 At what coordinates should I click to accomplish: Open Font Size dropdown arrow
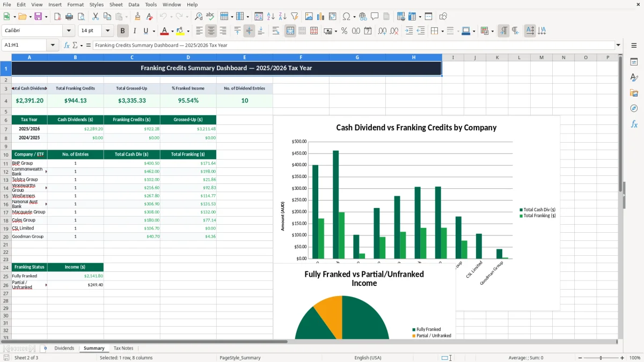[108, 31]
